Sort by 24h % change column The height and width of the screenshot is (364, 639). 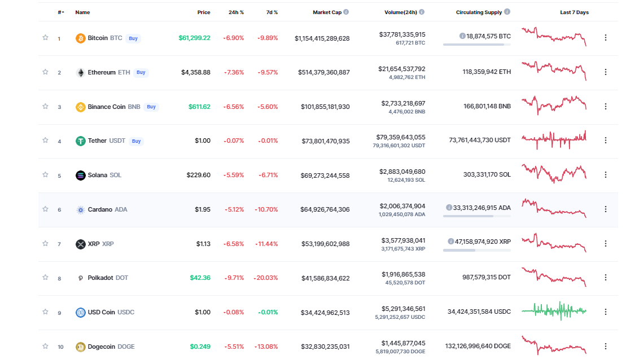(x=236, y=12)
